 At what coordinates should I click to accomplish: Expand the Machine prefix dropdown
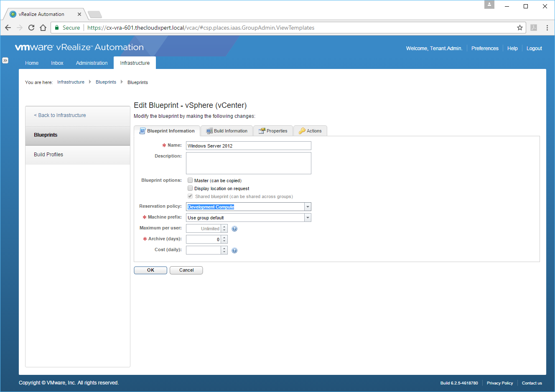point(308,218)
